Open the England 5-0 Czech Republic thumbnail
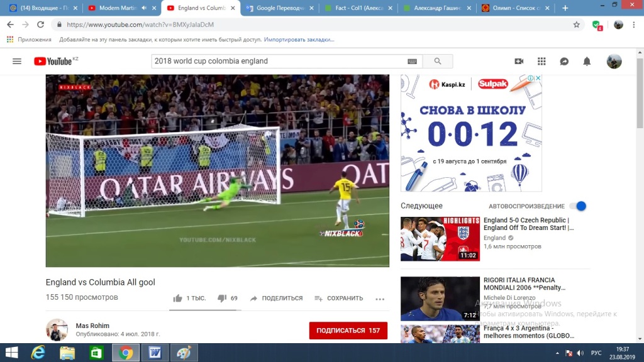644x362 pixels. (440, 239)
